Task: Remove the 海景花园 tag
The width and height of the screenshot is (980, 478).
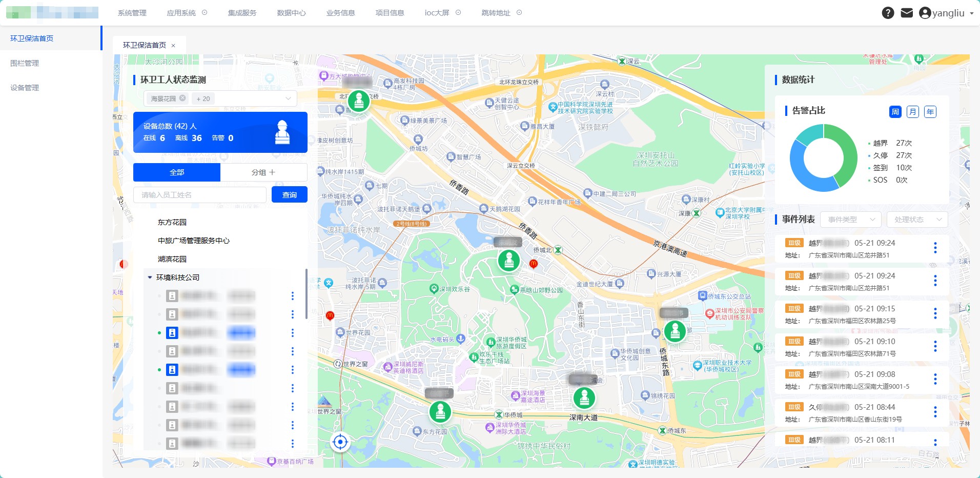Action: point(182,98)
